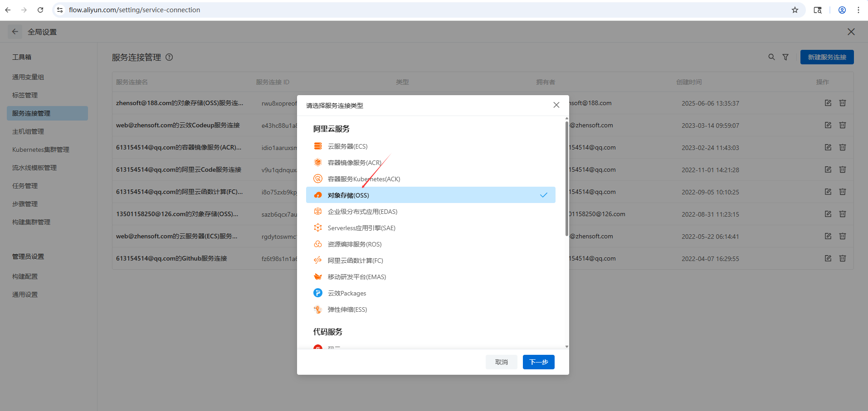Delete the 2022-08-31 11:23:15 connection
The image size is (868, 411).
point(843,214)
